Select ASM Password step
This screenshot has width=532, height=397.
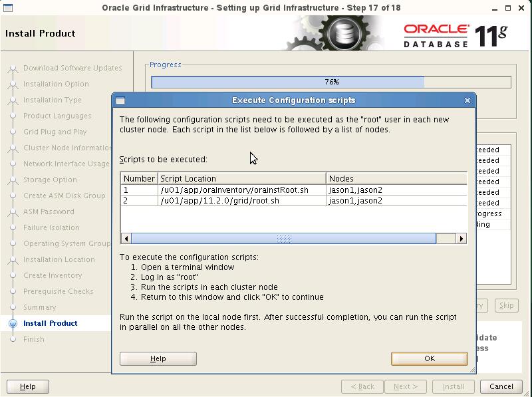tap(49, 211)
